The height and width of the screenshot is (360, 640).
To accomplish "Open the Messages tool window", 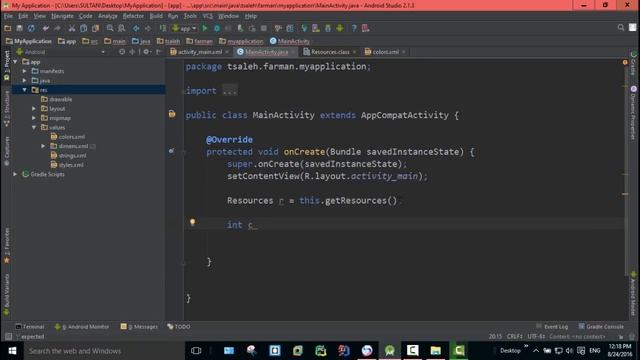I will [x=139, y=327].
